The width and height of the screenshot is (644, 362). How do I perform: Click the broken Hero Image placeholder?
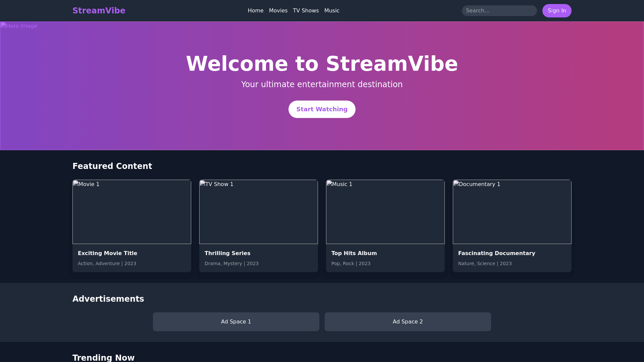tap(19, 26)
